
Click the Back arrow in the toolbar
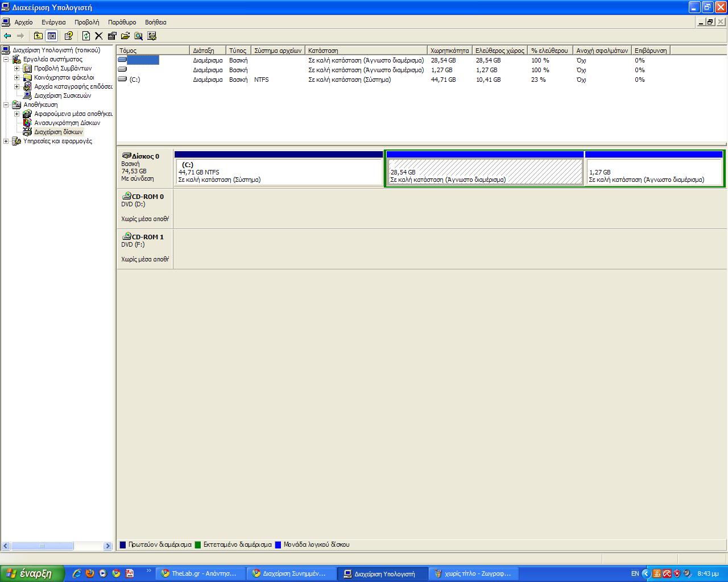[7, 36]
